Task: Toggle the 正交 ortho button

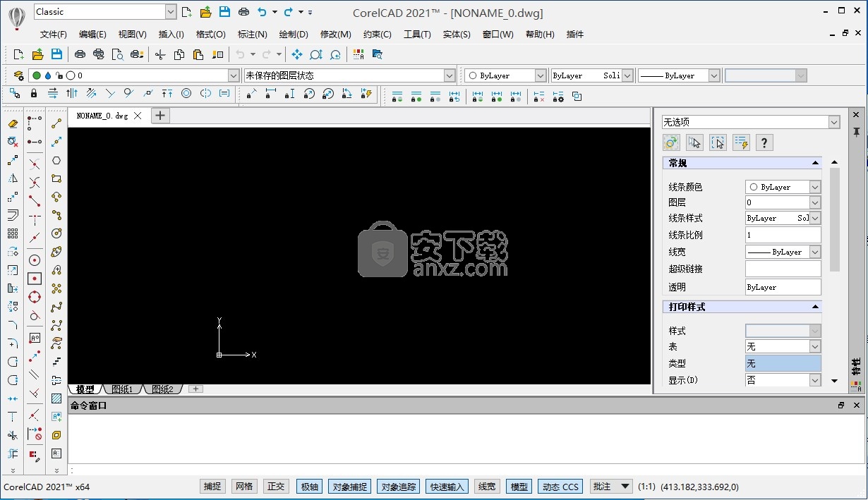Action: tap(276, 486)
